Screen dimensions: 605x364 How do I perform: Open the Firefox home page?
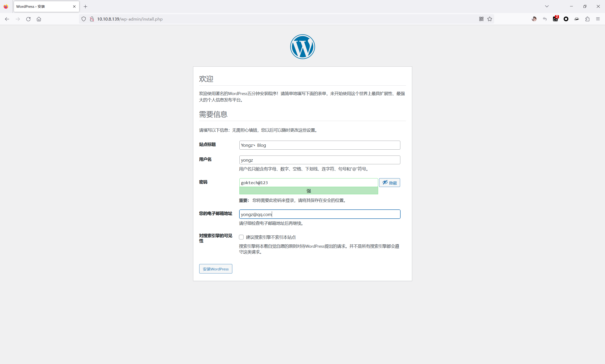pos(39,19)
